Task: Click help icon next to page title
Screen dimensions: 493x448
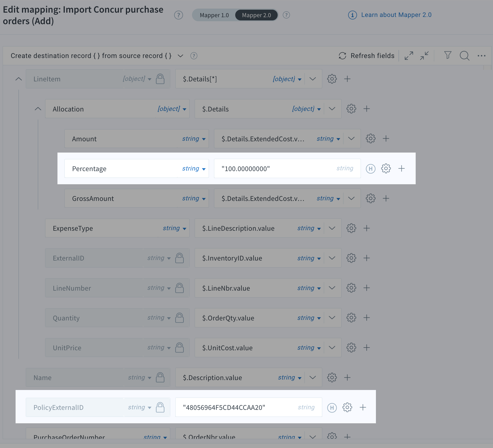Action: tap(179, 15)
